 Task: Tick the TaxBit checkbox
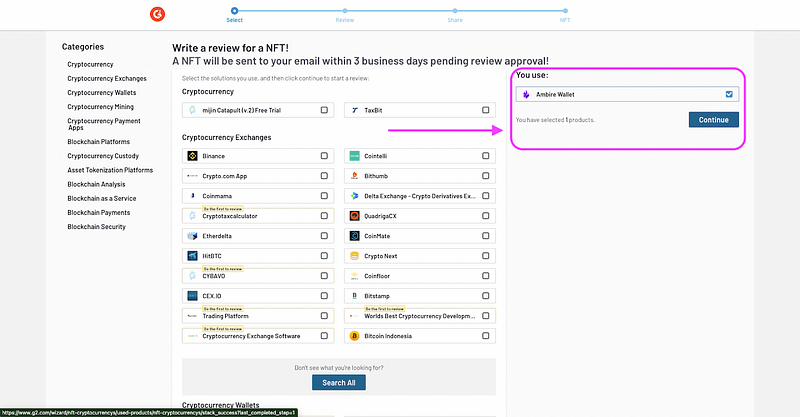coord(486,110)
